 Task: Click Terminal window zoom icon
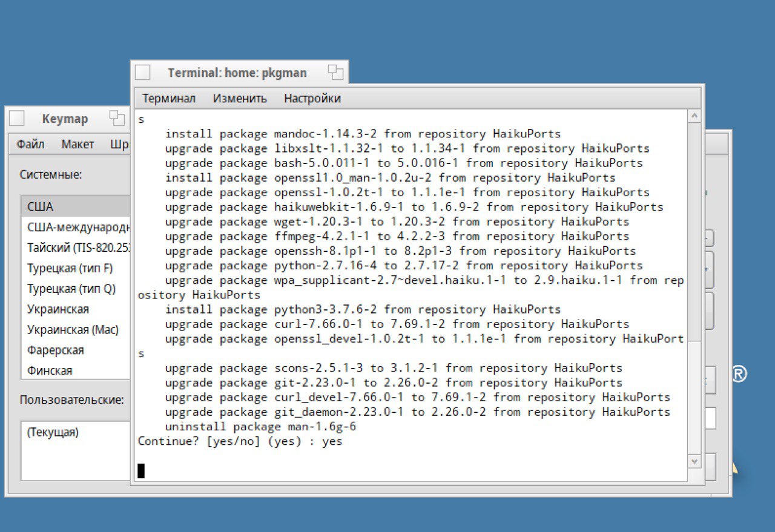click(x=335, y=73)
